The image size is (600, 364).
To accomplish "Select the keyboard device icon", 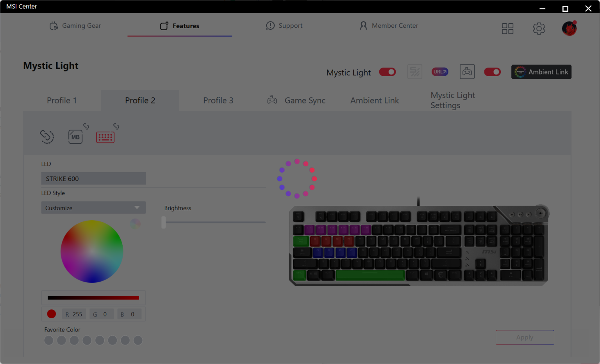I will pyautogui.click(x=105, y=137).
